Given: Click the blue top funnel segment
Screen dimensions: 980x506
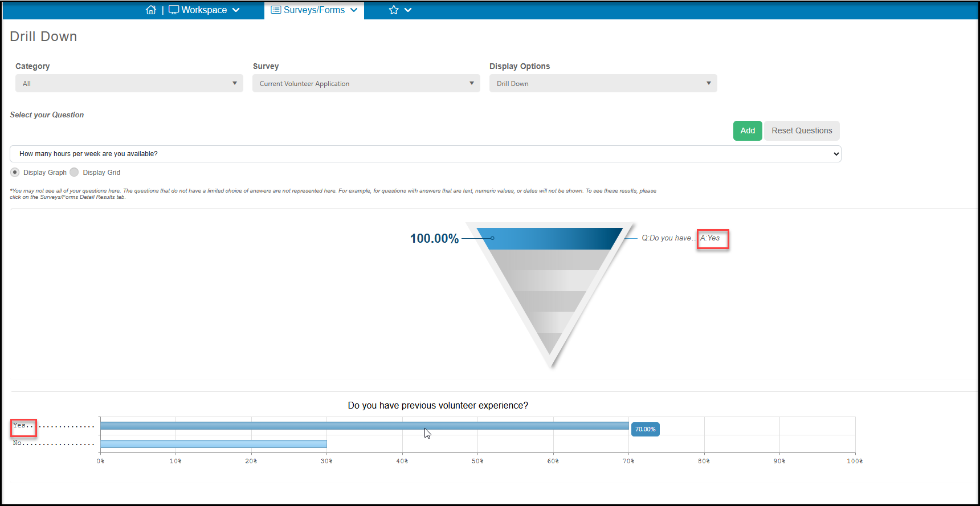Looking at the screenshot, I should pyautogui.click(x=550, y=239).
